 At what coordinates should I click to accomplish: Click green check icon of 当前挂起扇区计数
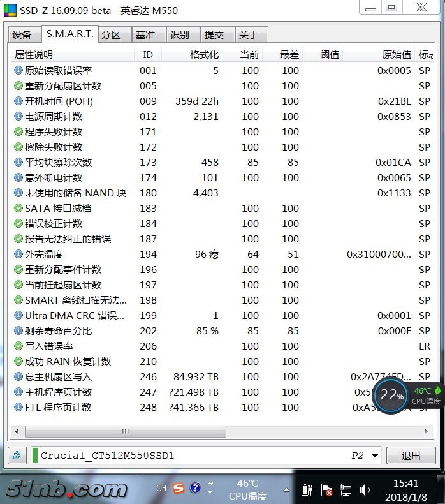click(18, 285)
